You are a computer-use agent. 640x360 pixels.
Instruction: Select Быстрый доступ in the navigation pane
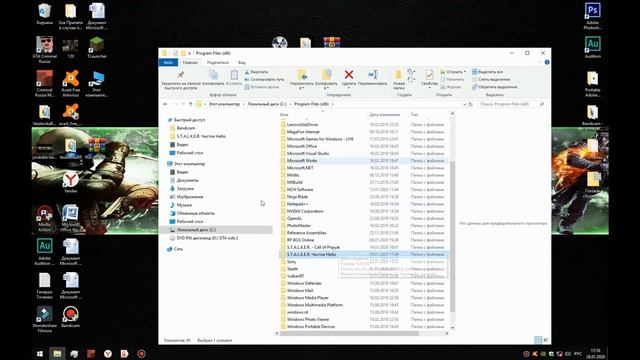tap(189, 120)
